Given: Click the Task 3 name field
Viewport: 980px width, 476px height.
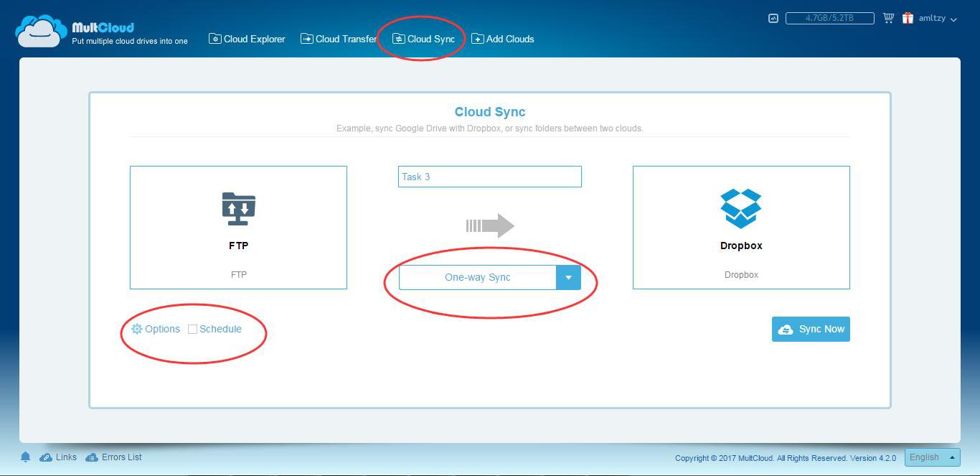Looking at the screenshot, I should click(489, 177).
